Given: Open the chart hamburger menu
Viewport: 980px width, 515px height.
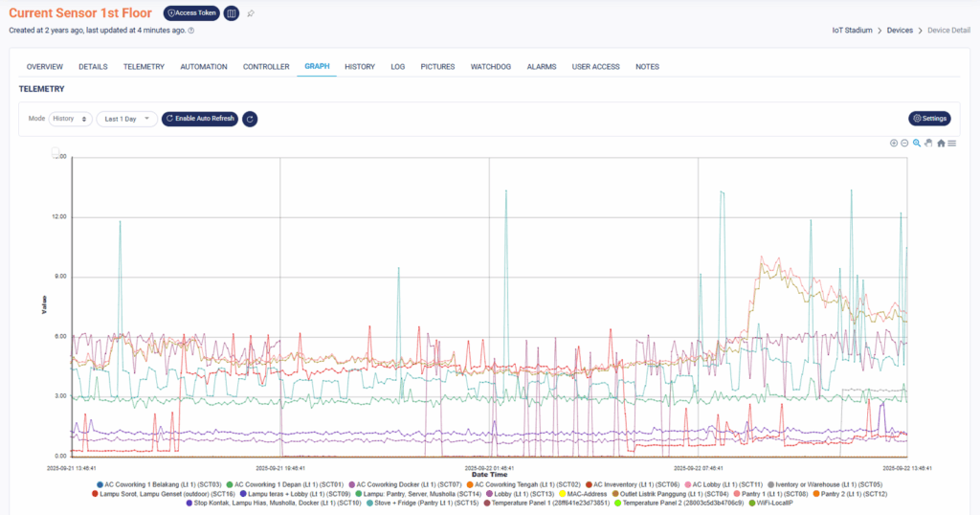Looking at the screenshot, I should tap(952, 143).
